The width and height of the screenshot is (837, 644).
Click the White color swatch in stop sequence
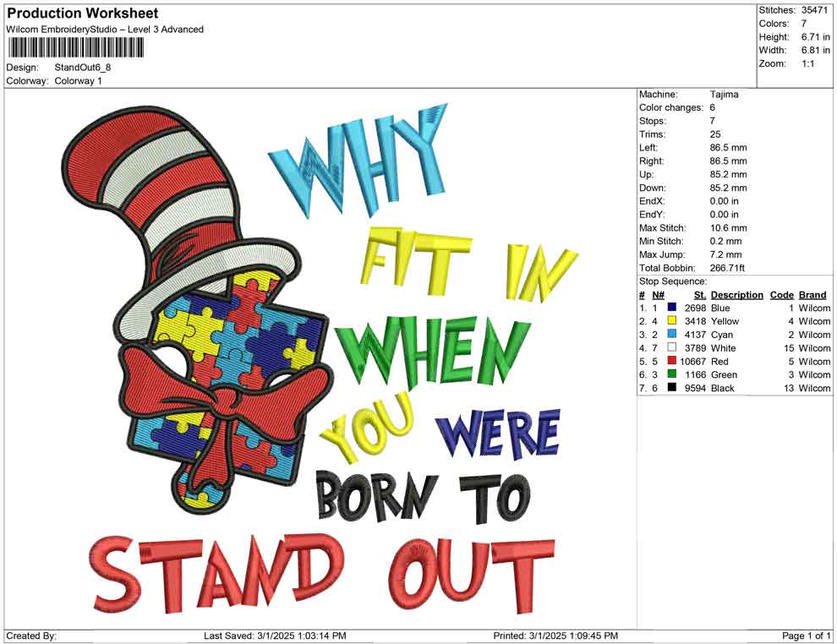click(672, 347)
